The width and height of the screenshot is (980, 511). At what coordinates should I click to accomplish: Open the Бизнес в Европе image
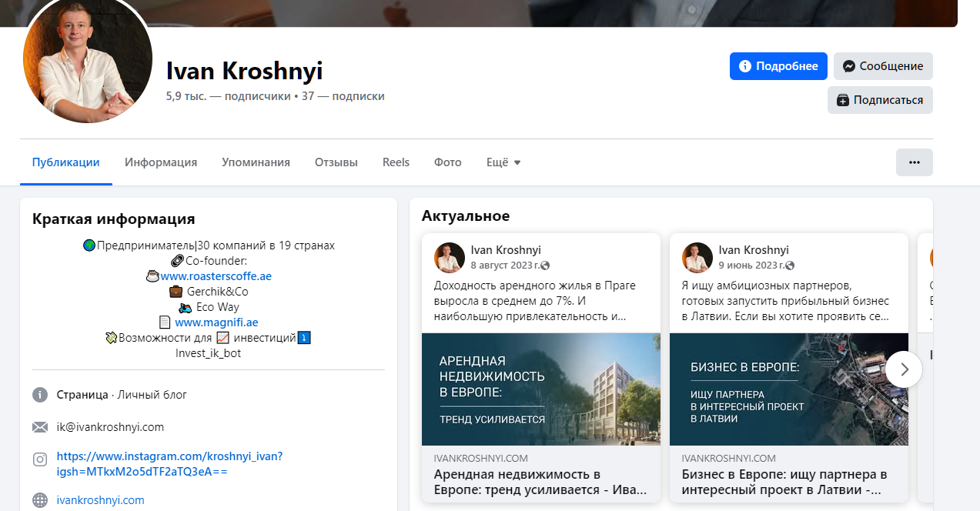coord(789,389)
